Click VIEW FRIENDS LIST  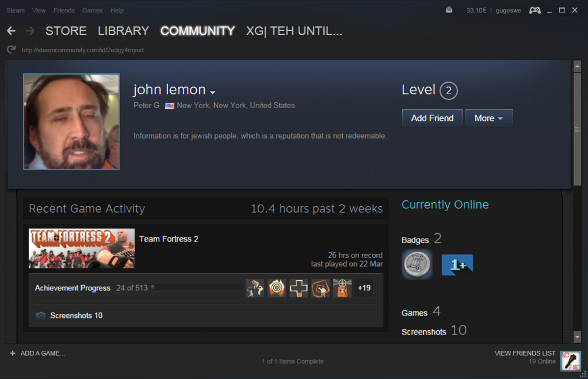click(524, 353)
